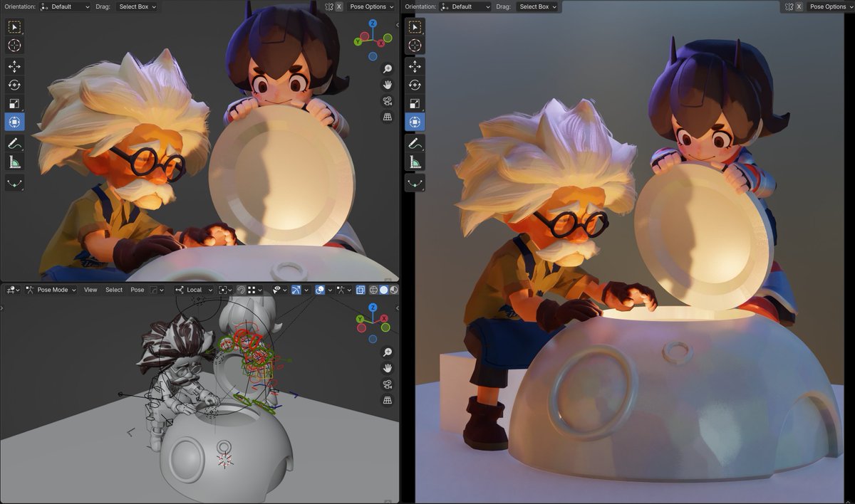Image resolution: width=855 pixels, height=504 pixels.
Task: Toggle camera view in top-left viewport
Action: point(388,101)
